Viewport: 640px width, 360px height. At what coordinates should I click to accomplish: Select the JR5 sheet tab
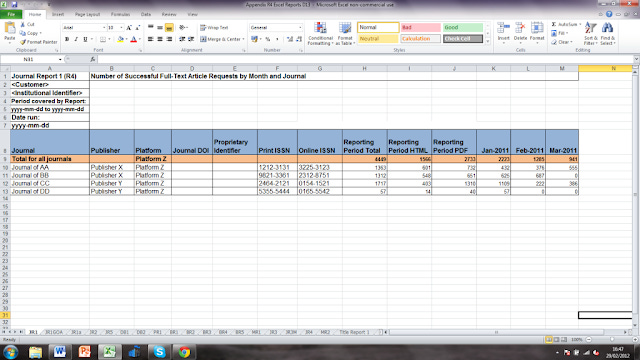109,332
